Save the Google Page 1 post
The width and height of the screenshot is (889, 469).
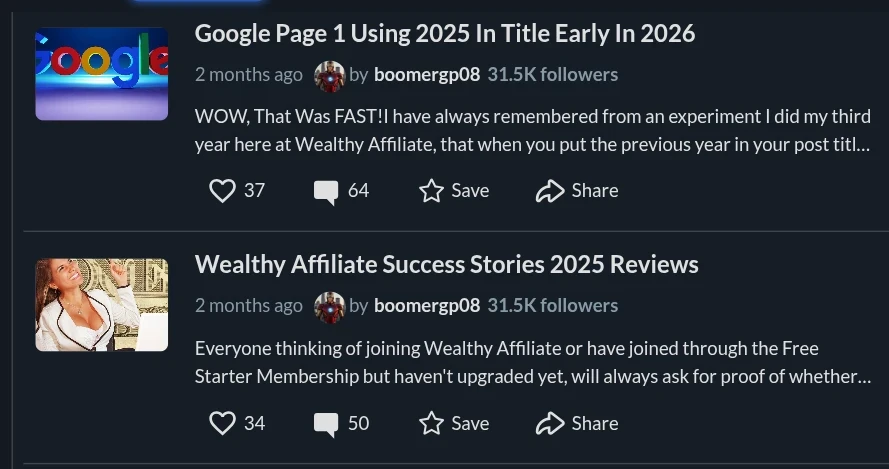(454, 190)
